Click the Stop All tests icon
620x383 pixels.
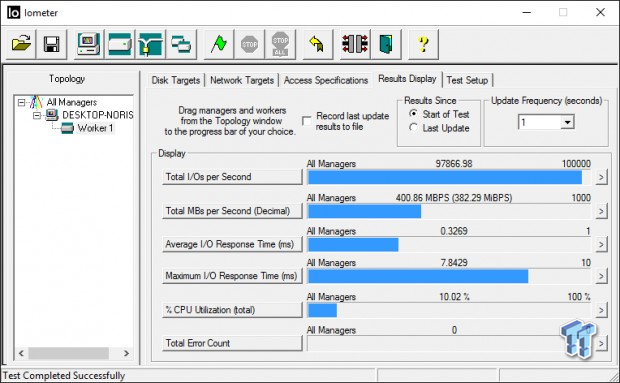pyautogui.click(x=280, y=44)
